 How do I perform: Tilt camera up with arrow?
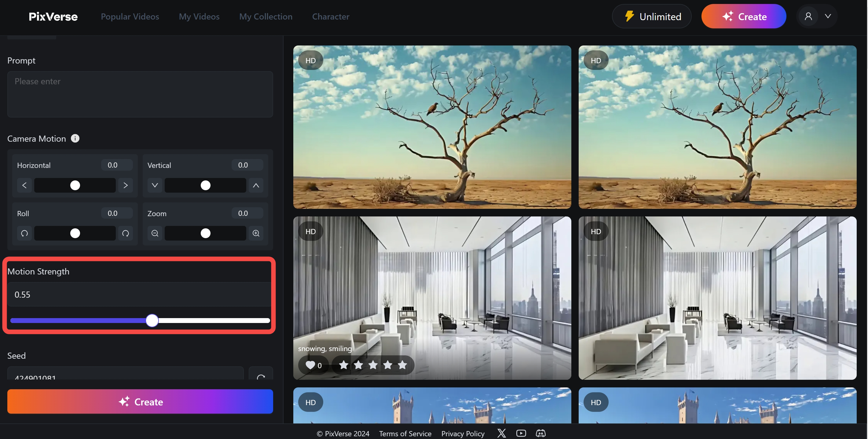click(x=256, y=185)
